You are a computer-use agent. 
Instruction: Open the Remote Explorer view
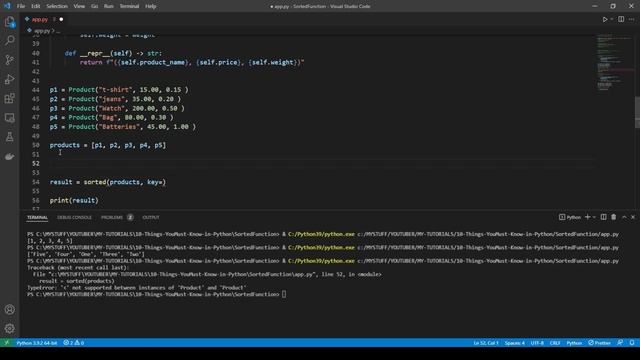(9, 118)
